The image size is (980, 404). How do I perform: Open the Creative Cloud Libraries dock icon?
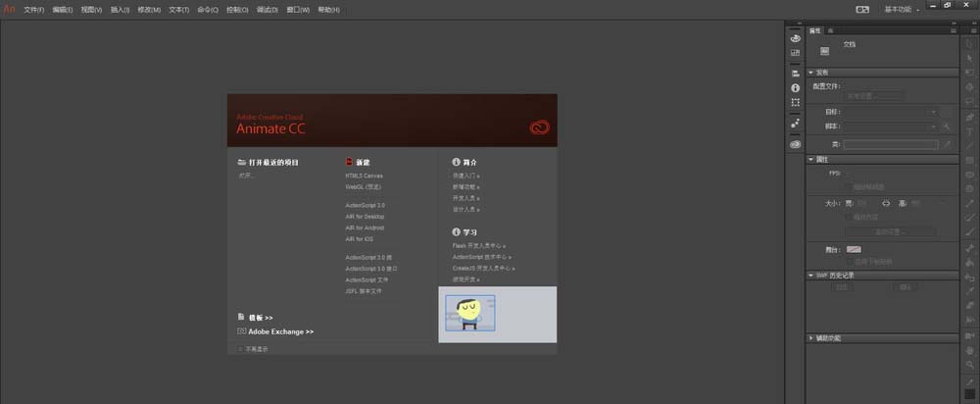coord(795,144)
